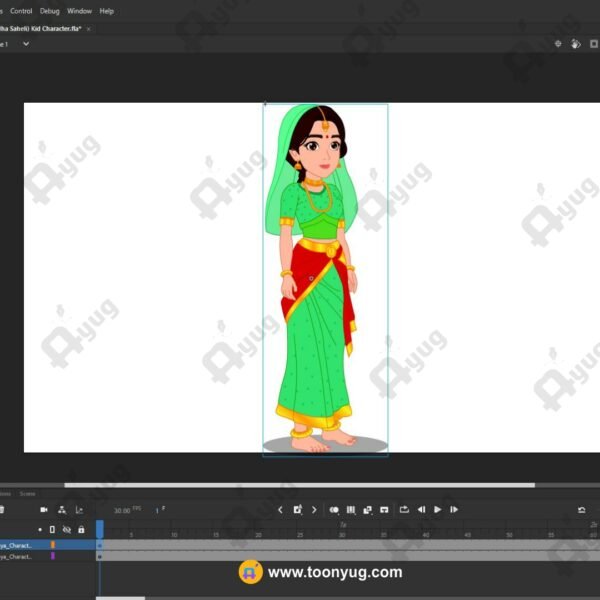Jump to the next keyframe arrow

(314, 510)
